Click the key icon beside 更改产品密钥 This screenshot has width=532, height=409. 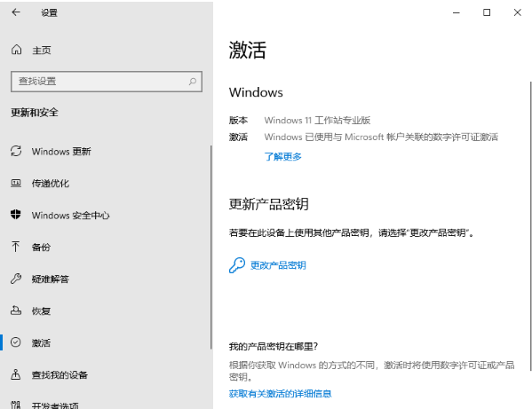(x=237, y=265)
